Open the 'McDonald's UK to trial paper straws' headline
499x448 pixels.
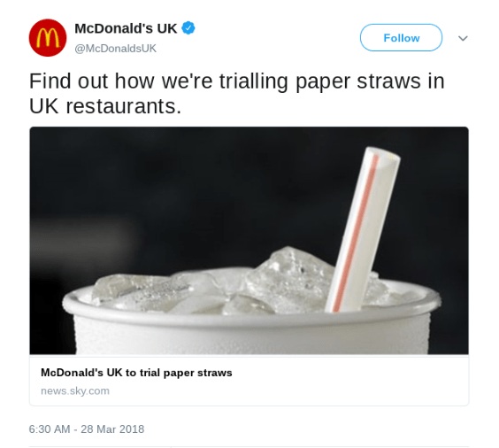click(x=136, y=373)
